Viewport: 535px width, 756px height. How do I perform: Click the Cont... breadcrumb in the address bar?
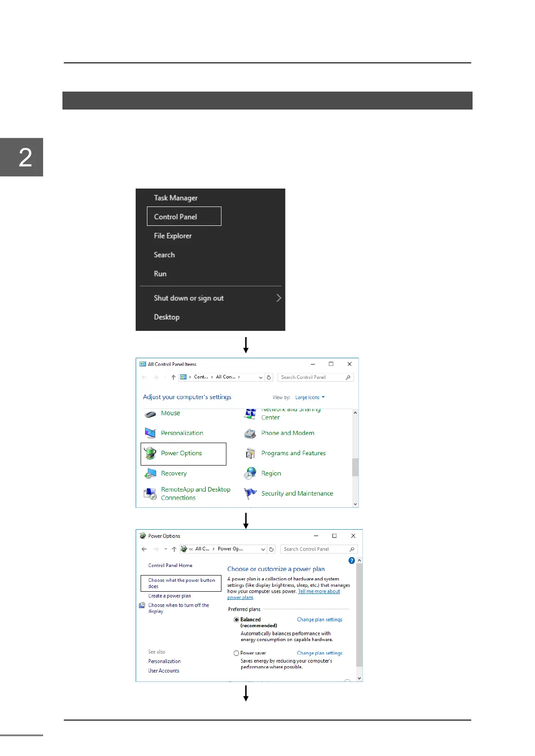(201, 377)
